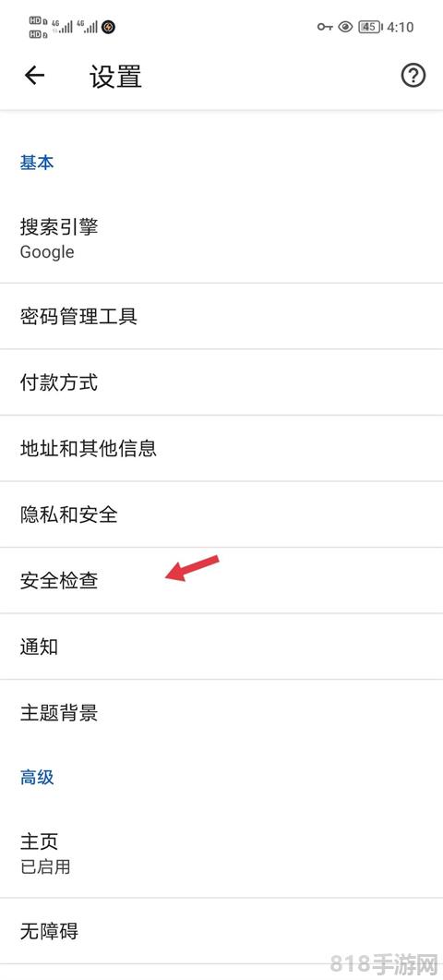The image size is (443, 980).
Task: Tap the round lightning icon in status bar
Action: [109, 27]
